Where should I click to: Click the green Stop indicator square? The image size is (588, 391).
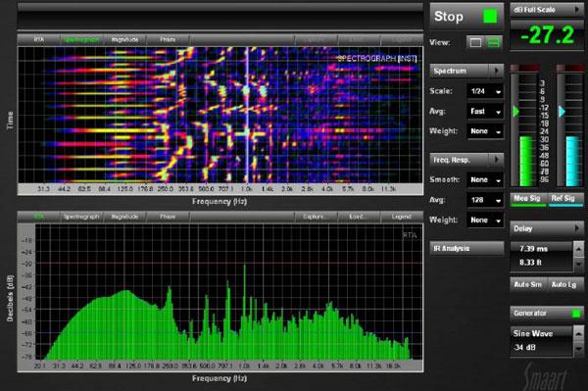490,16
